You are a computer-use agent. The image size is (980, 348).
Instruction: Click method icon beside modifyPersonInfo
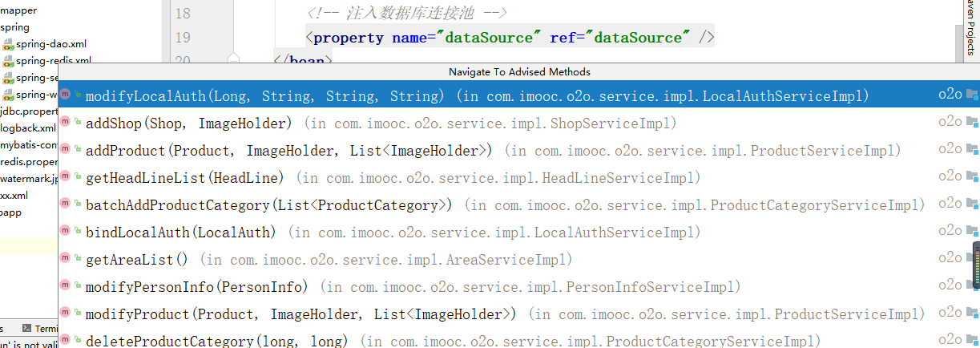coord(66,286)
